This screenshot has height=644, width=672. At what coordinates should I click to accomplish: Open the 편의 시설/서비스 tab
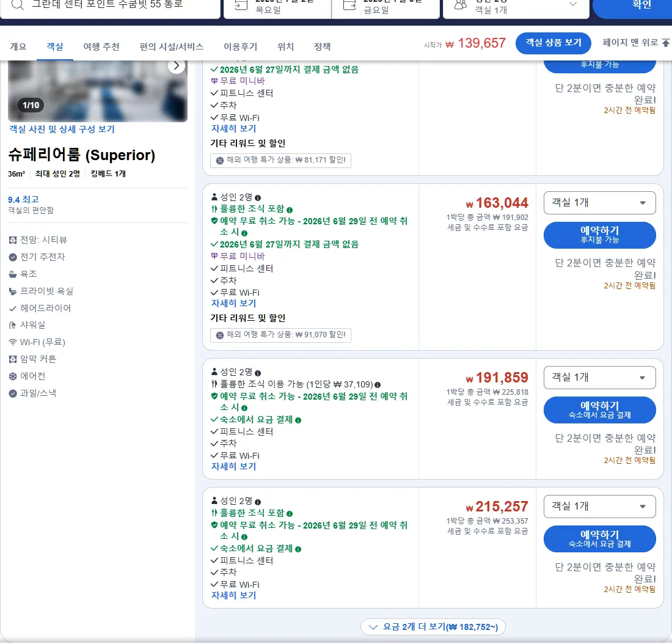[x=172, y=46]
